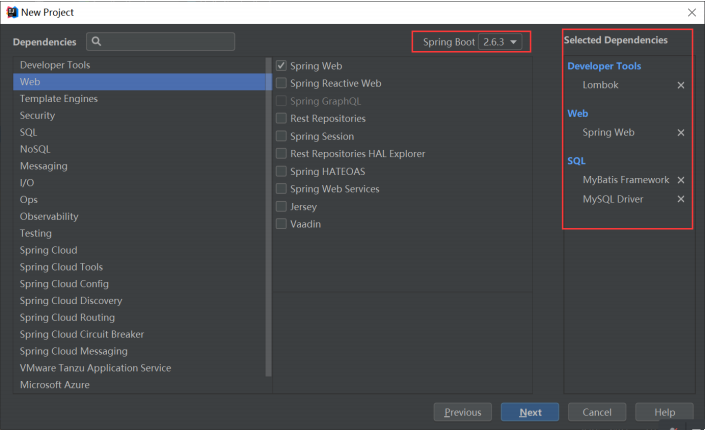Choose the Microsoft Azure category
The height and width of the screenshot is (432, 707).
click(x=140, y=385)
